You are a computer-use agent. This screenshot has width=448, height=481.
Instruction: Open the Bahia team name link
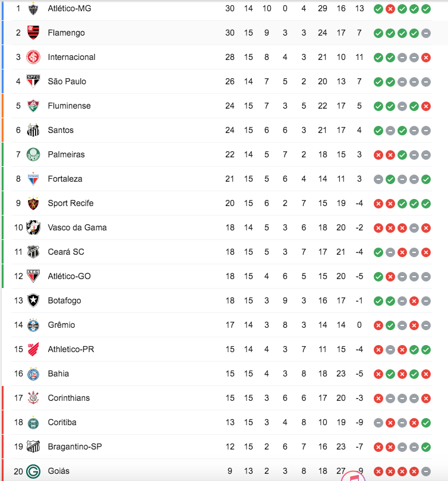pos(58,374)
